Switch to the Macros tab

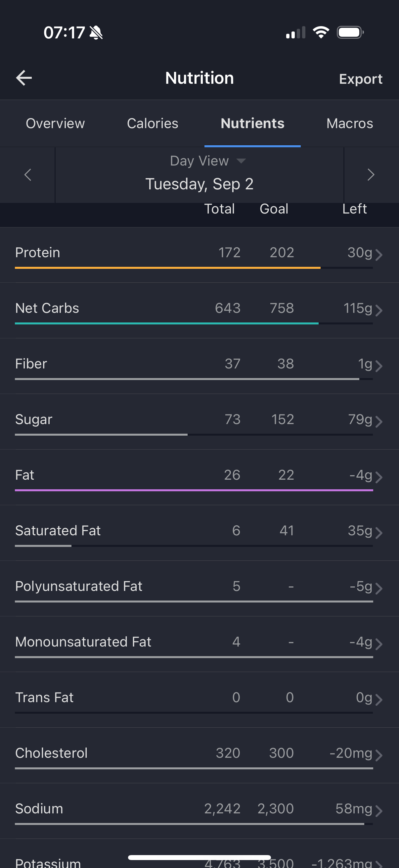click(349, 123)
